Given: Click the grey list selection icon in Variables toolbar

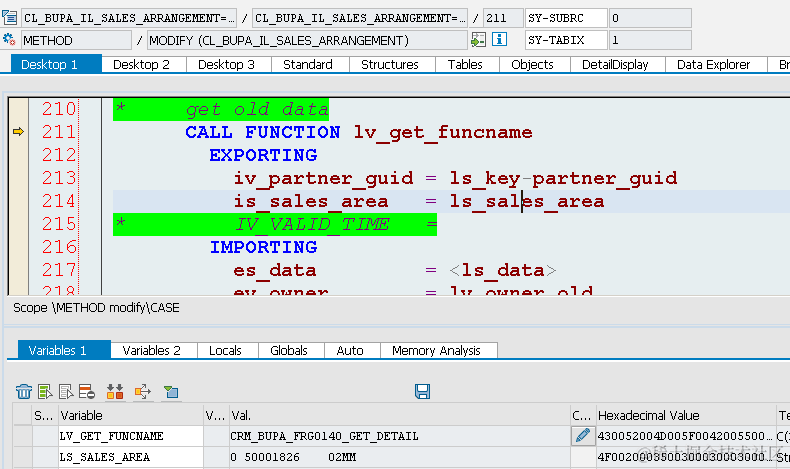Looking at the screenshot, I should 66,391.
